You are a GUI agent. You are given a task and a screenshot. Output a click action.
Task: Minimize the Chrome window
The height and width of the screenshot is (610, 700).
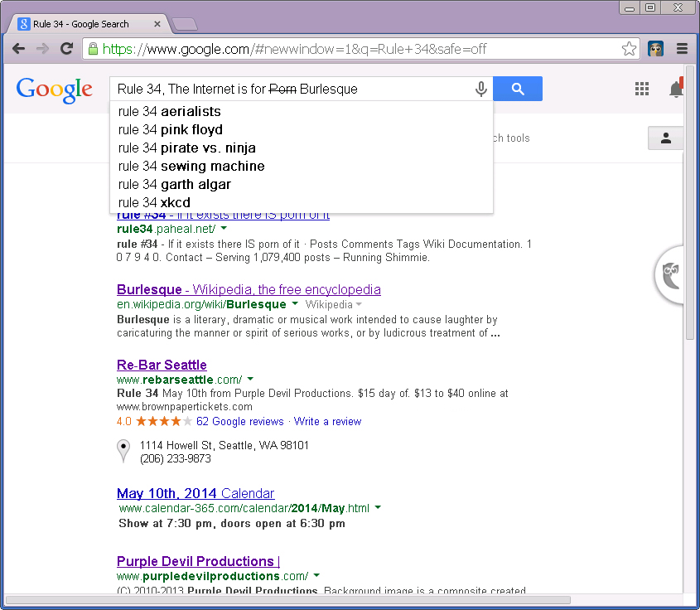click(x=630, y=8)
